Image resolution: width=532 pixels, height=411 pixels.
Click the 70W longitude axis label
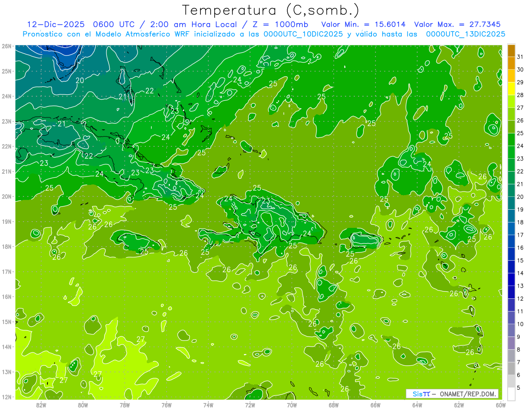292,405
